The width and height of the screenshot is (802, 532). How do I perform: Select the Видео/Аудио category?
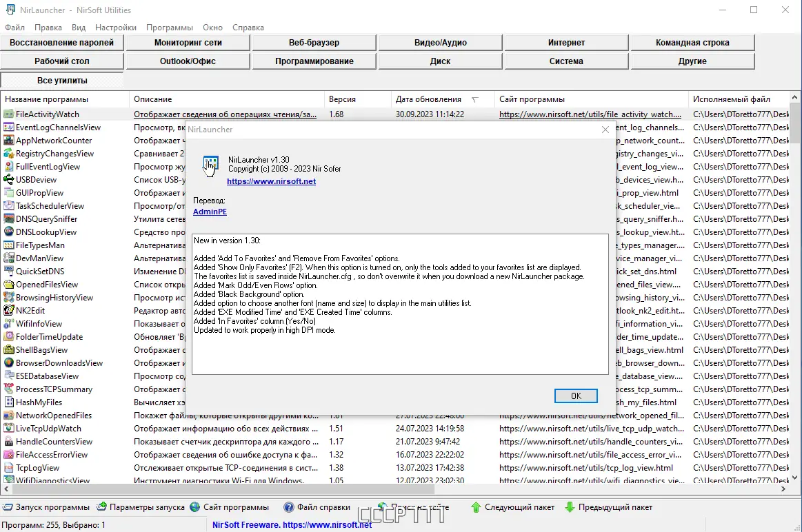[x=441, y=43]
